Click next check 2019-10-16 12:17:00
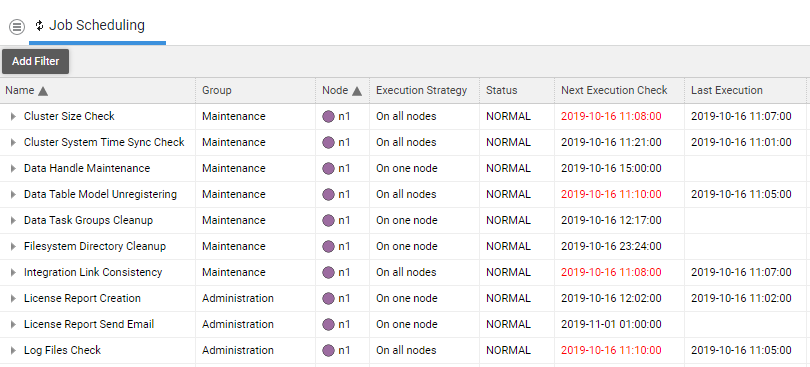This screenshot has width=810, height=367. click(x=611, y=220)
